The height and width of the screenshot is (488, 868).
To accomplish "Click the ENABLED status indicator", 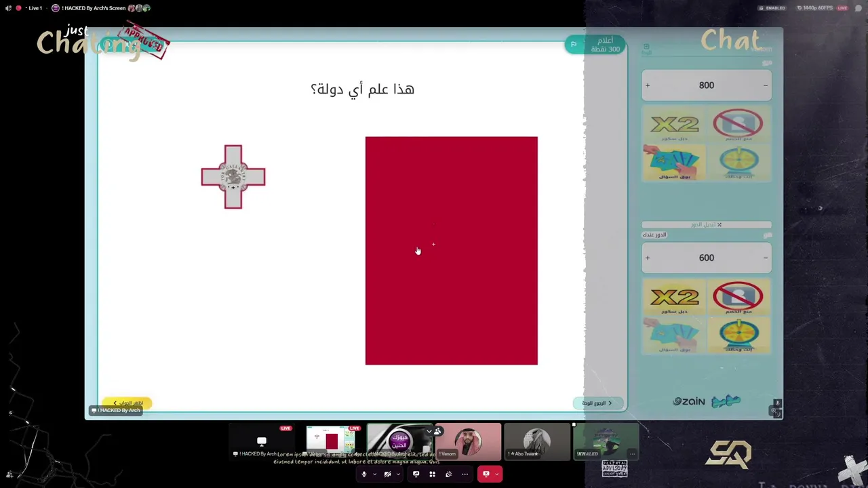I will pos(772,8).
